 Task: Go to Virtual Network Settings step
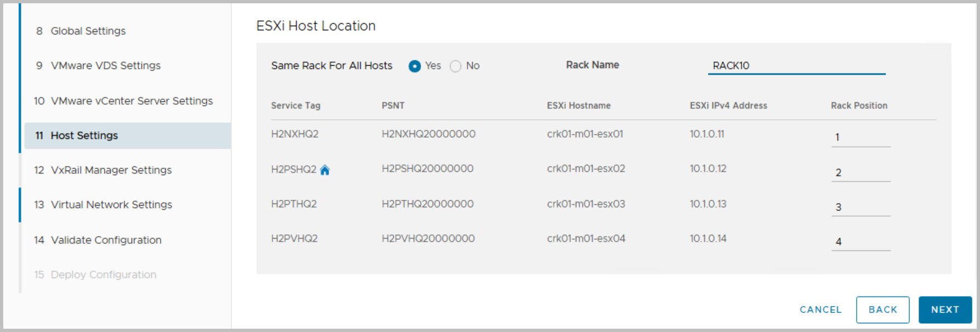coord(111,205)
